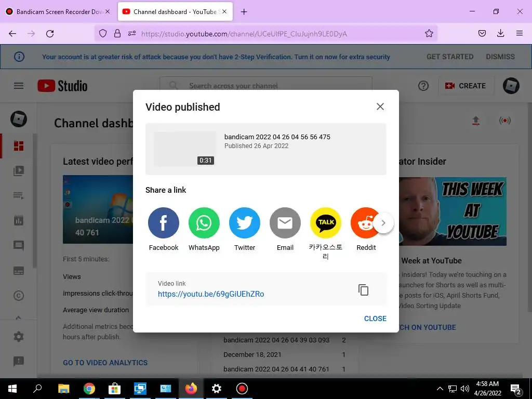Click the December 18, 2021 video row
Image resolution: width=532 pixels, height=399 pixels.
284,354
